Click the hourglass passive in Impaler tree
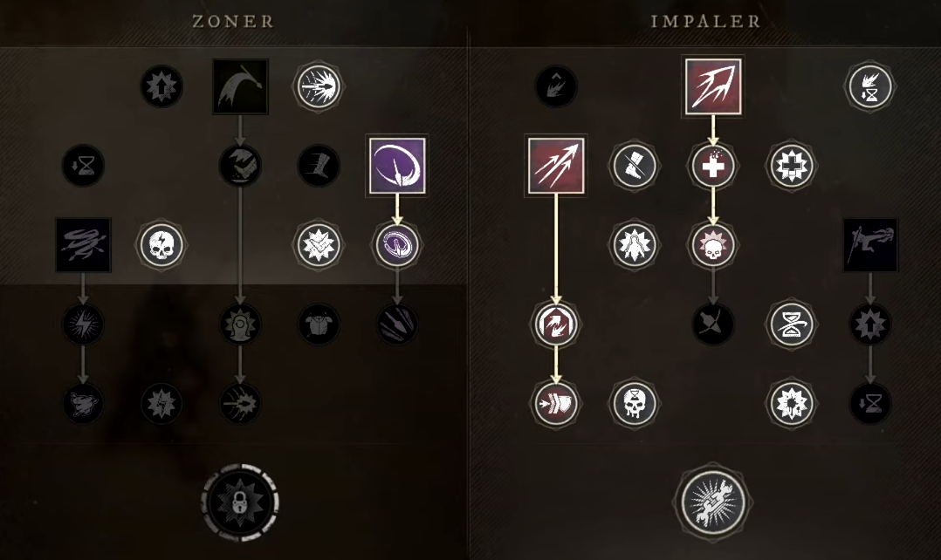 [x=792, y=324]
